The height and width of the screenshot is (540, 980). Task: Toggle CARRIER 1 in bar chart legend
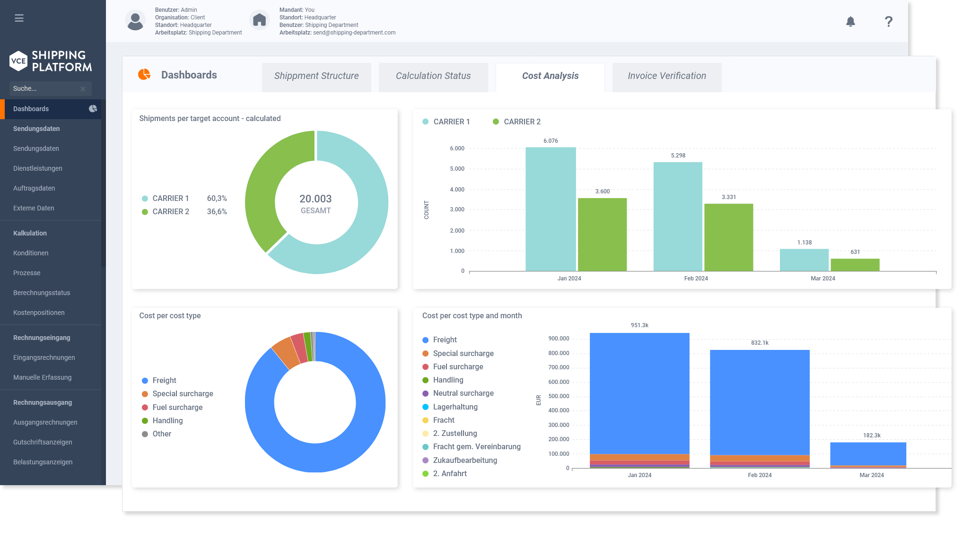coord(446,122)
